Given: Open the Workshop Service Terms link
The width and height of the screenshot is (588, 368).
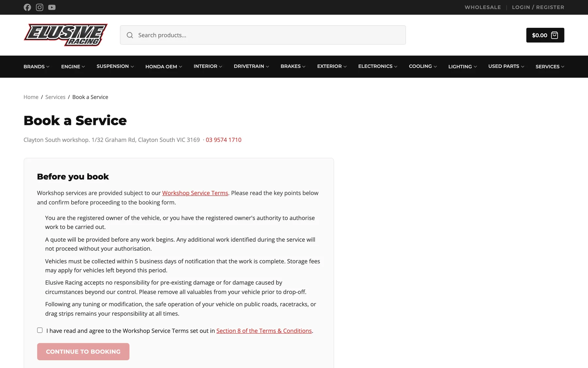Looking at the screenshot, I should click(195, 193).
